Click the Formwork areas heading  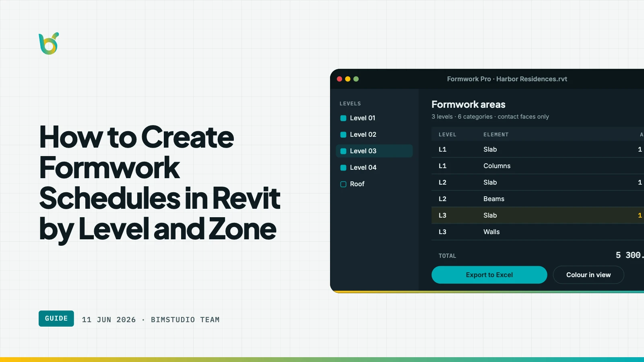click(x=469, y=105)
